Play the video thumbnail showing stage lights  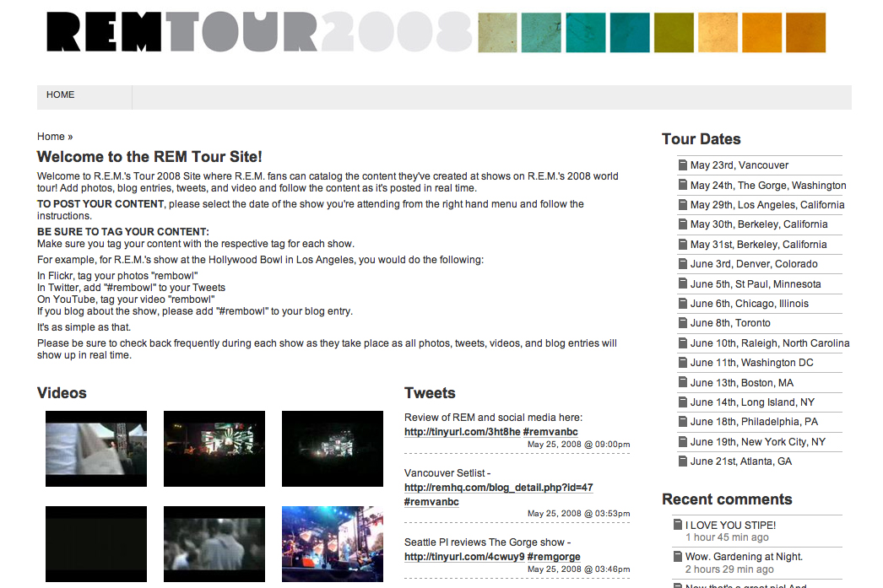coord(214,449)
